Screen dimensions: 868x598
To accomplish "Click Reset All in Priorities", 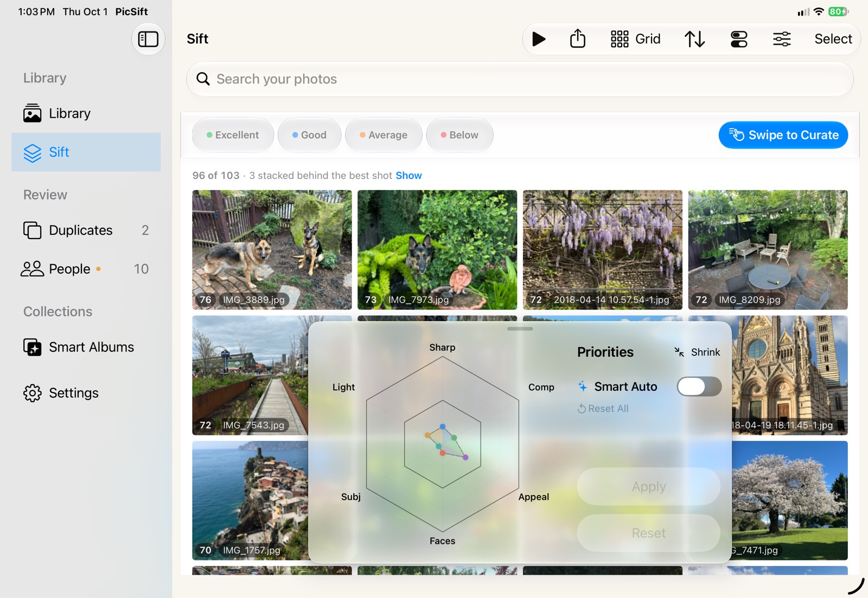I will click(x=603, y=409).
